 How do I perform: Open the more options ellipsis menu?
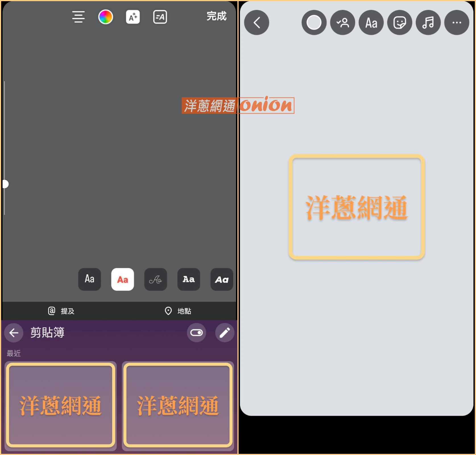pos(457,23)
